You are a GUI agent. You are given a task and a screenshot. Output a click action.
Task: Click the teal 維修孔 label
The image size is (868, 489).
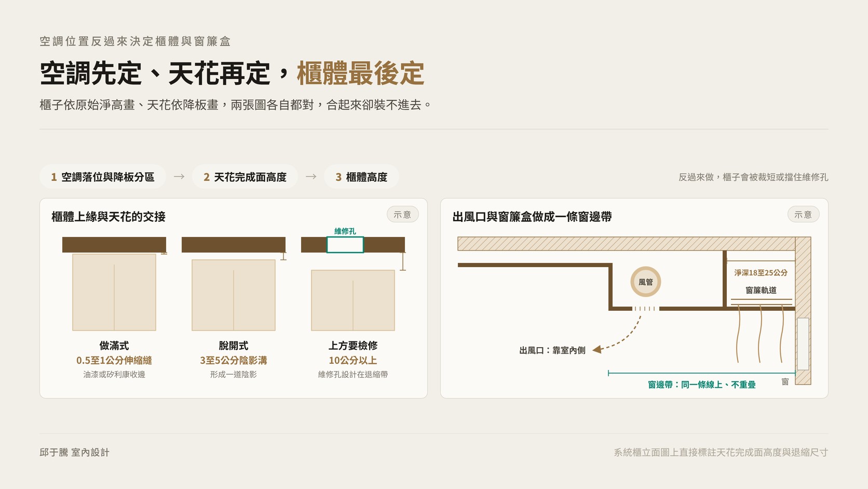[345, 231]
